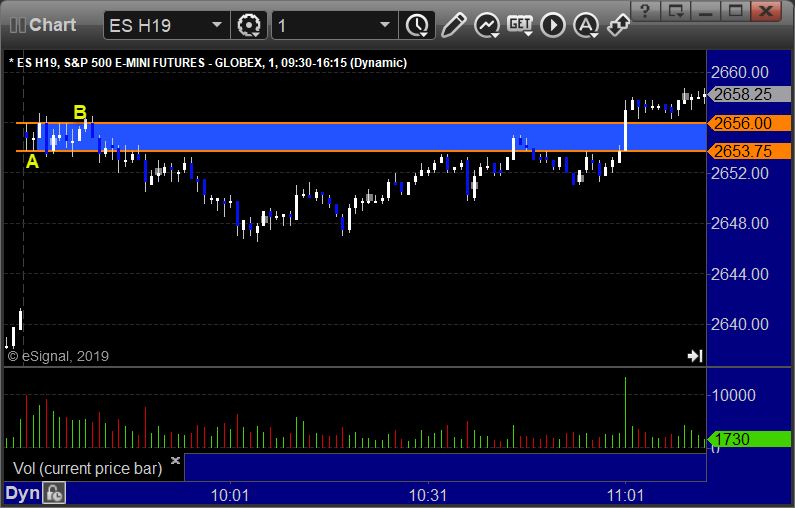This screenshot has width=795, height=508.
Task: Open the studies line-chart icon
Action: tap(487, 25)
